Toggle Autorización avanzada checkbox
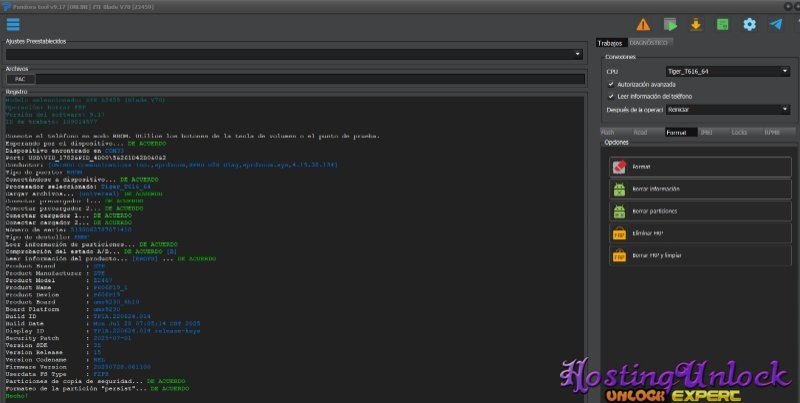Viewport: 800px width, 403px height. [x=610, y=84]
